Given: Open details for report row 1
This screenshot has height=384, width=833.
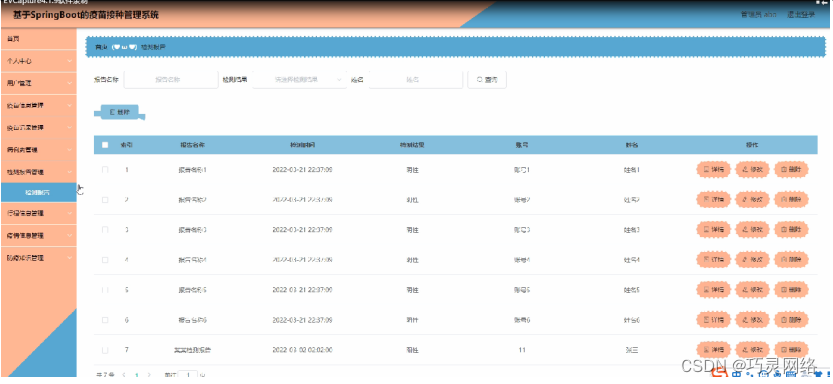Looking at the screenshot, I should pyautogui.click(x=713, y=169).
